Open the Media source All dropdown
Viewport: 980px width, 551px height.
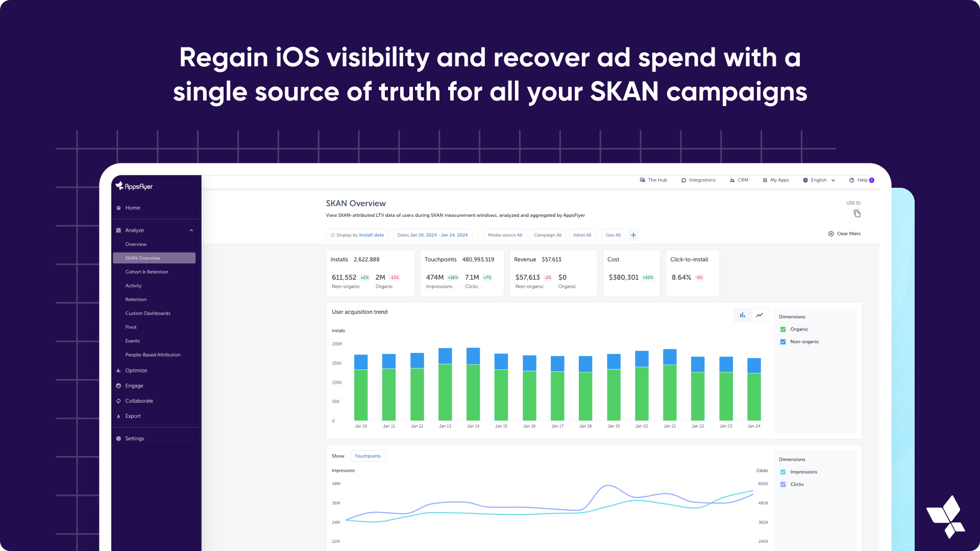504,235
